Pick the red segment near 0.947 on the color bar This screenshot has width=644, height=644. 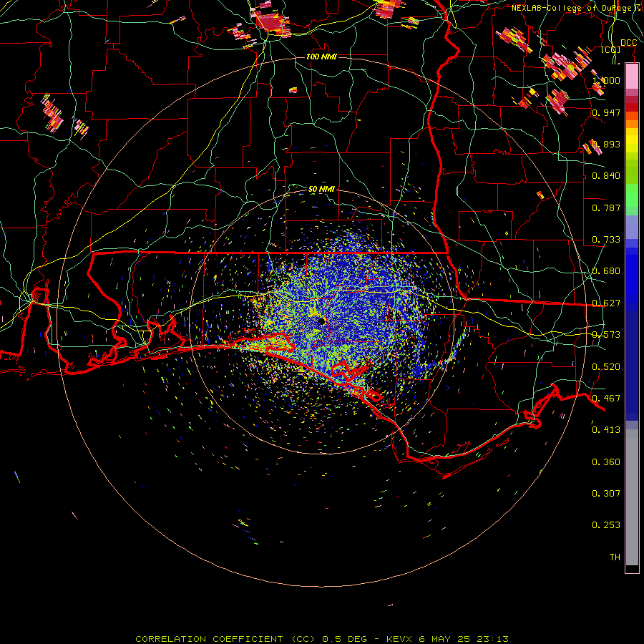[632, 107]
